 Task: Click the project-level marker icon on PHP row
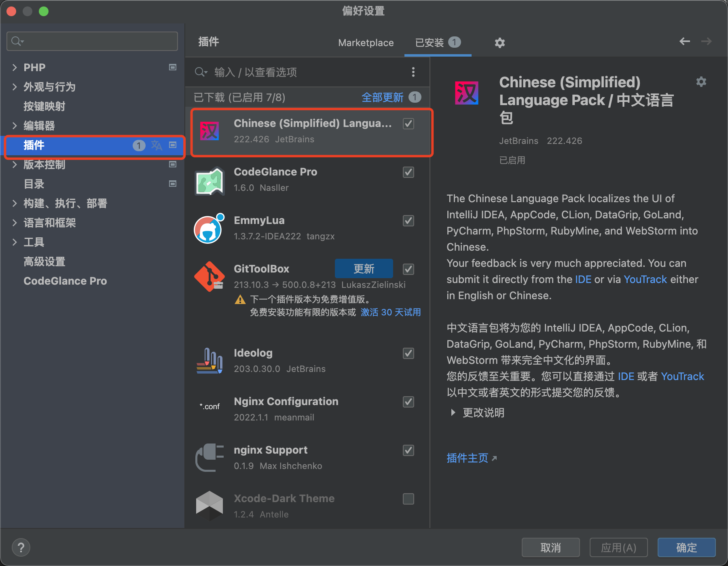[173, 67]
